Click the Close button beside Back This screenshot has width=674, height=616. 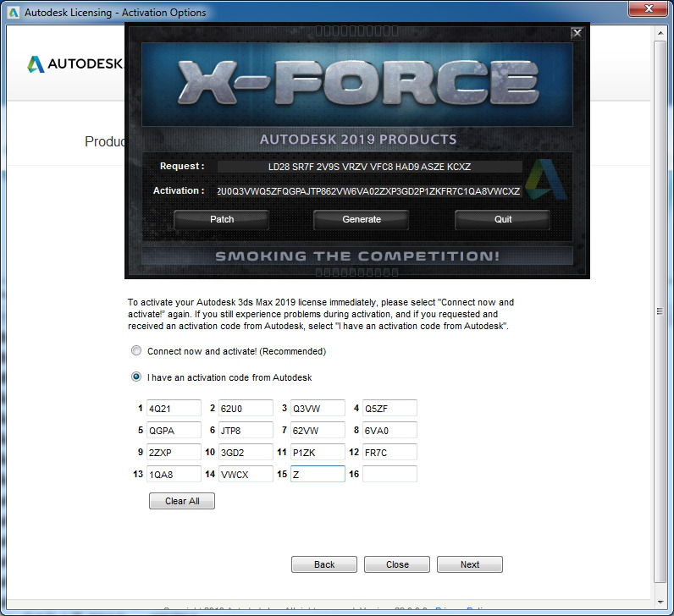[397, 564]
